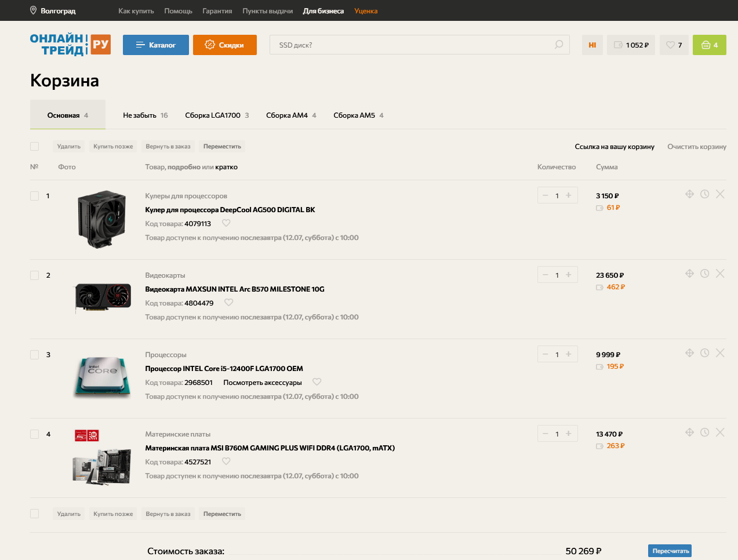The width and height of the screenshot is (738, 560).
Task: Delete MAXSUN Arc B570 videocard with X
Action: [x=720, y=274]
